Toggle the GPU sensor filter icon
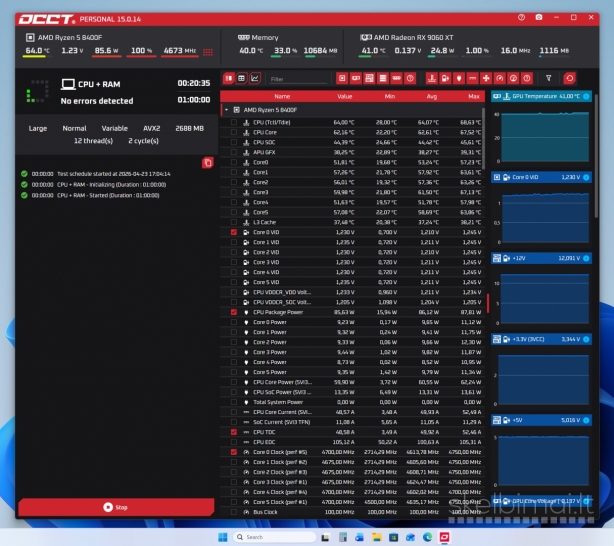The image size is (614, 546). click(356, 78)
